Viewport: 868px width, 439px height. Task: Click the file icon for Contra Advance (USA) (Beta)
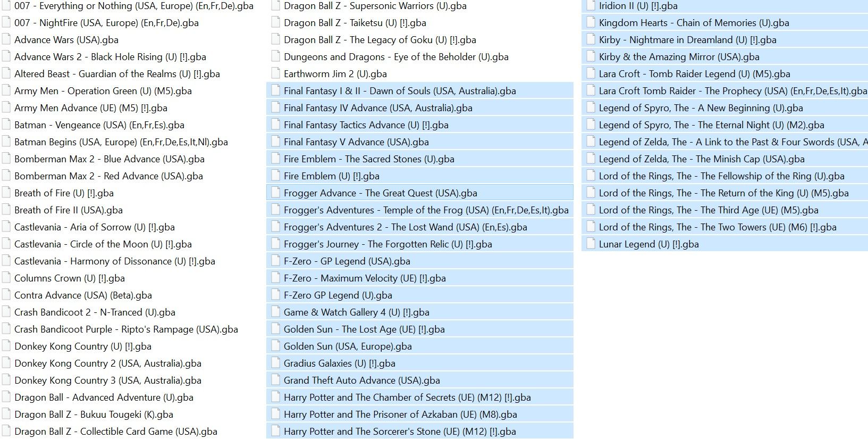pos(6,295)
